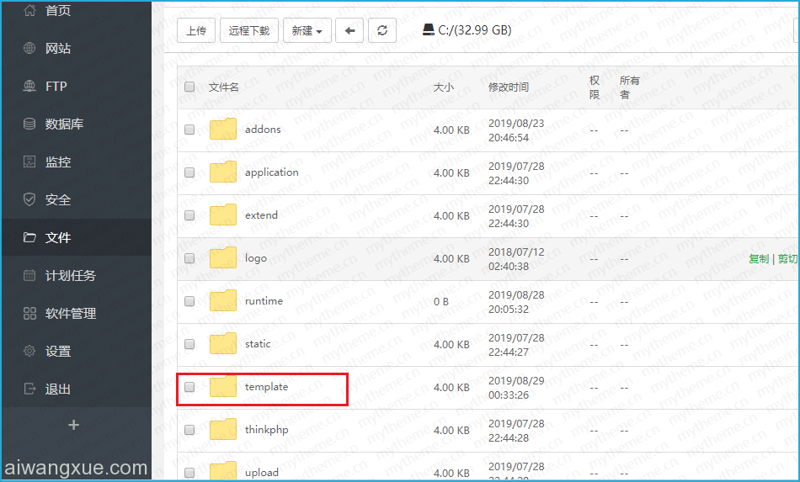Click the 2018/07/12 02:40:38 date cell
Screen dimensions: 800x482
(516, 259)
